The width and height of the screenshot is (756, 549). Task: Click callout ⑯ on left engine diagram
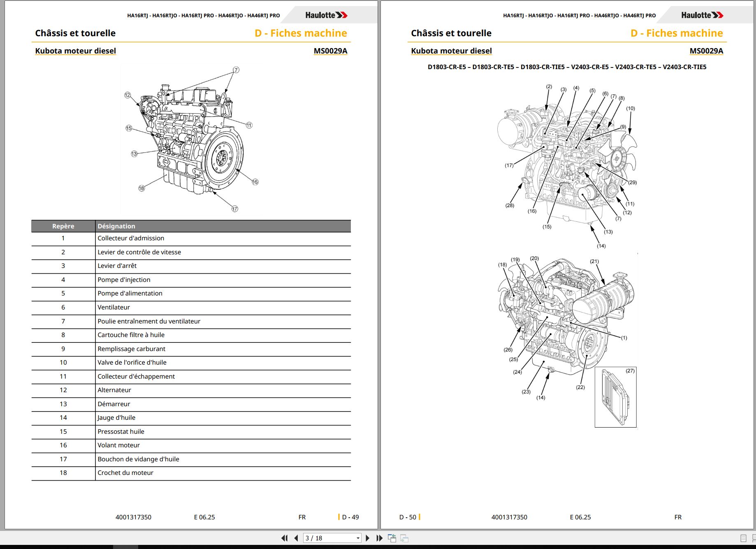click(x=255, y=182)
